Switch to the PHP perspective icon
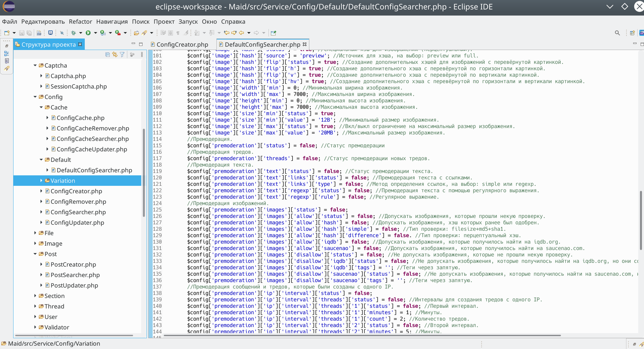Image resolution: width=644 pixels, height=349 pixels. pyautogui.click(x=641, y=33)
